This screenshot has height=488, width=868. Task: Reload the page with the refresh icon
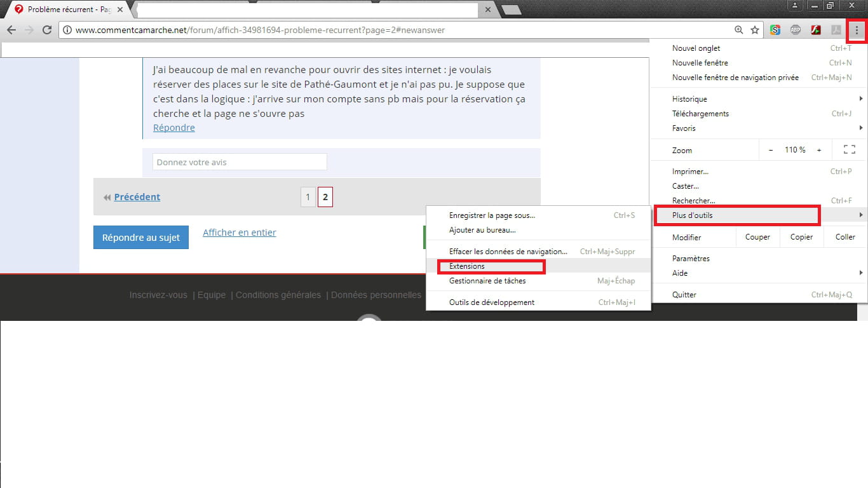pos(46,30)
